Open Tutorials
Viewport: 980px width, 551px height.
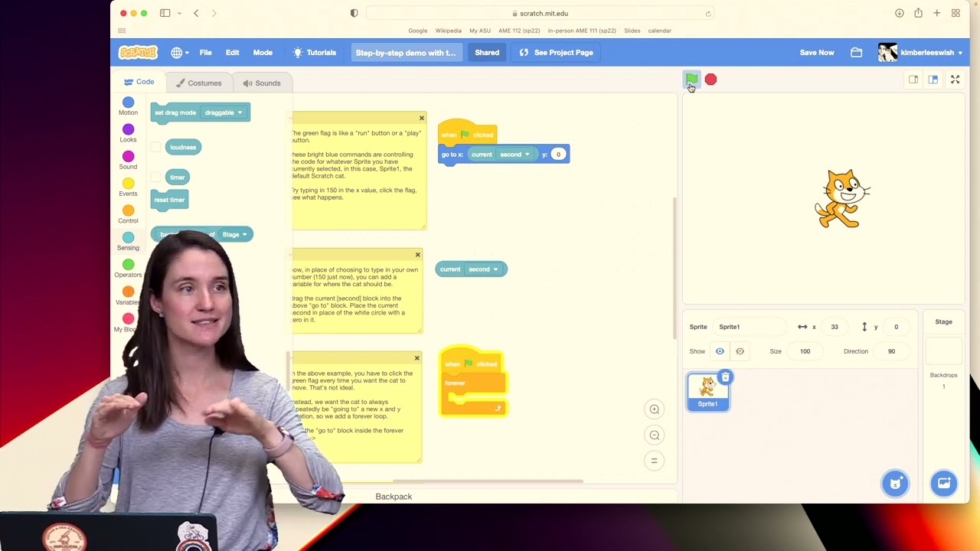(x=315, y=53)
